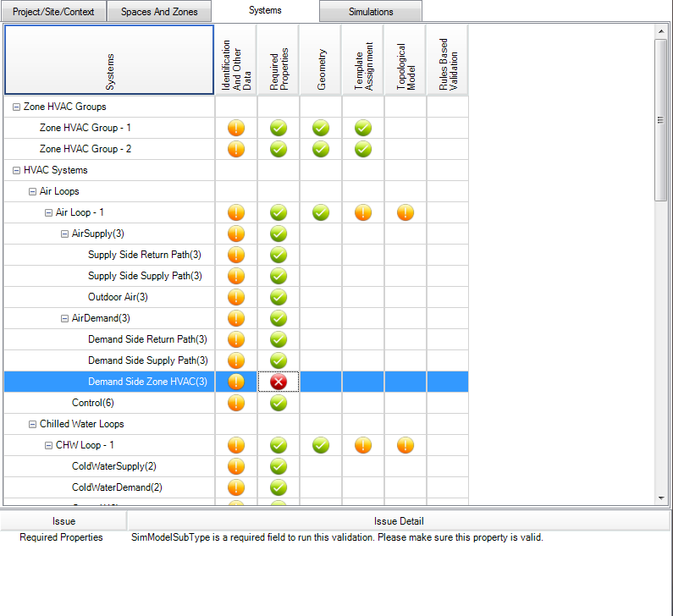Image resolution: width=673 pixels, height=616 pixels.
Task: Collapse the AirSupply(3) branch
Action: coord(65,234)
